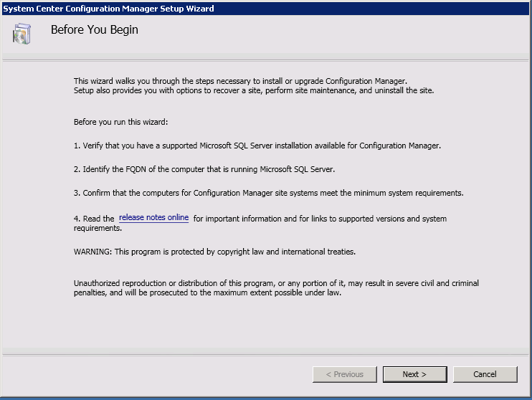Select the 'Before You Begin' heading
The height and width of the screenshot is (400, 532).
pos(95,30)
